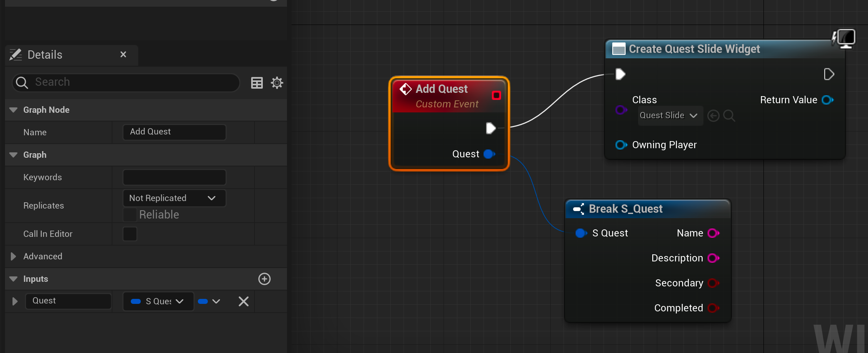
Task: Click the Keywords input field
Action: point(175,177)
